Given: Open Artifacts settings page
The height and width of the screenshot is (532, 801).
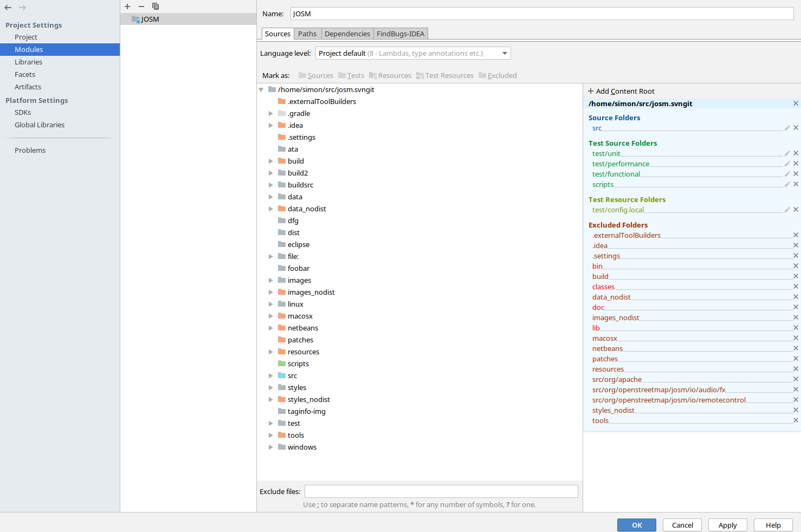Looking at the screenshot, I should pos(28,87).
